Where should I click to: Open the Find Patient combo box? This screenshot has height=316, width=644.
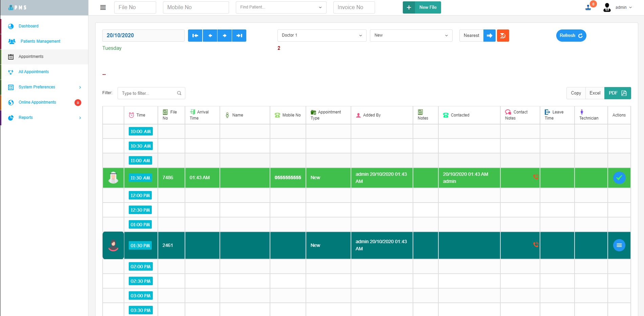coord(281,7)
